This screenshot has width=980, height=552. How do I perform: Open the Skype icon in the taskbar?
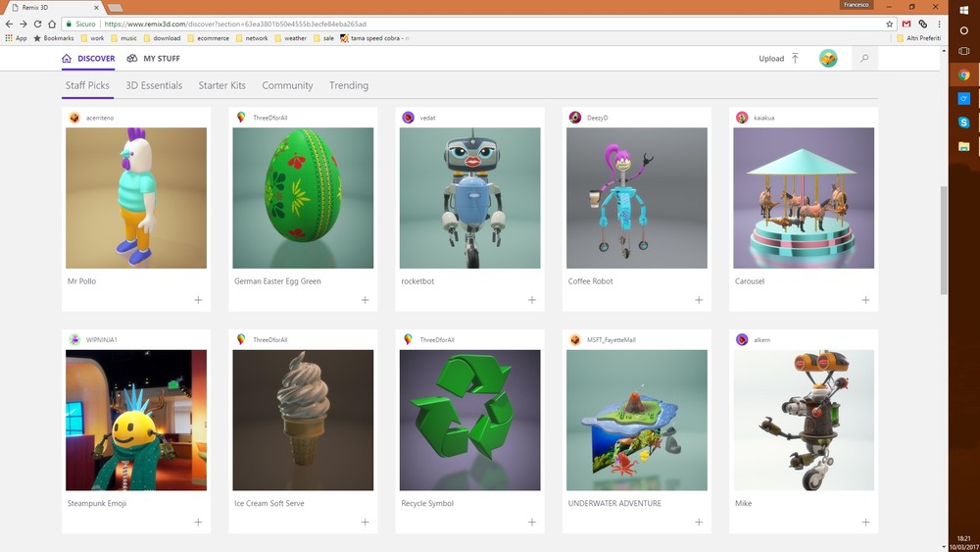pyautogui.click(x=964, y=122)
